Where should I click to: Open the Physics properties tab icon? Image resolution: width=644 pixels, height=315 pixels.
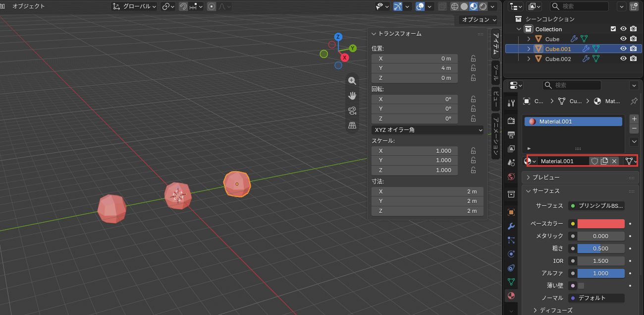[x=511, y=253]
